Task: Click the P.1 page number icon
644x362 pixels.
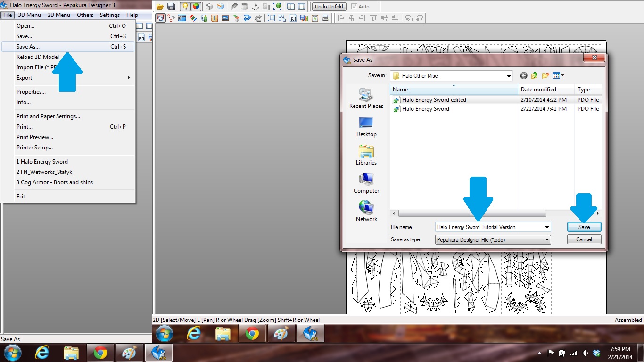Action: [x=293, y=18]
